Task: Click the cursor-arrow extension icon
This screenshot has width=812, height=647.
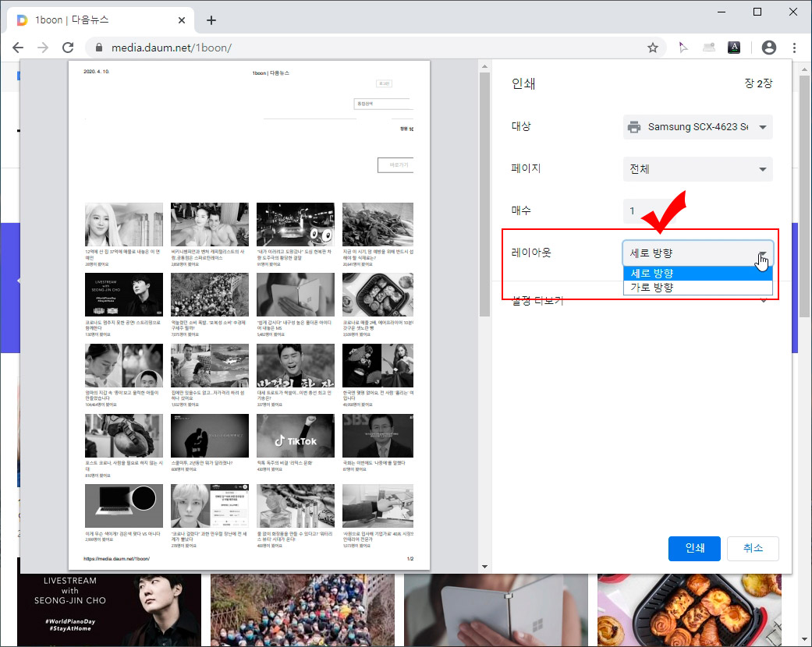Action: click(x=681, y=48)
